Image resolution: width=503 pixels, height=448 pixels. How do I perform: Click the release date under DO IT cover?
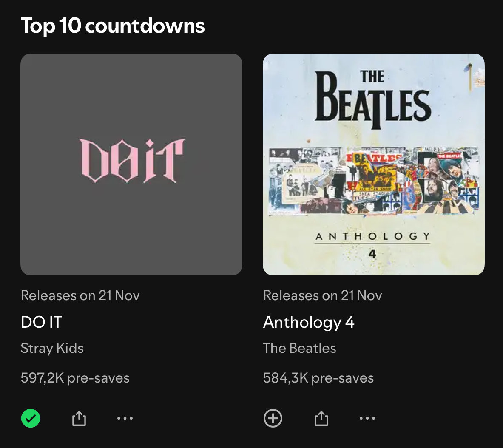coord(80,295)
